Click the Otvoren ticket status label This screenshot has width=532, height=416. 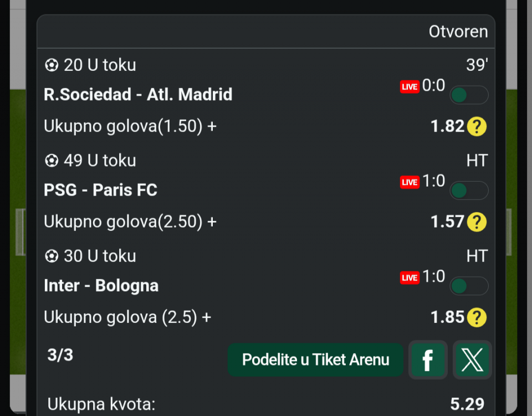(458, 32)
